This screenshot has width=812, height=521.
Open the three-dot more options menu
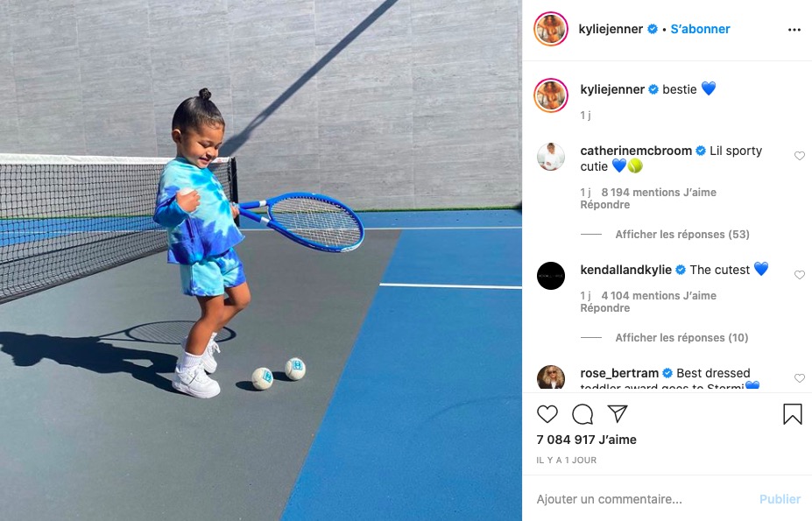pyautogui.click(x=794, y=30)
